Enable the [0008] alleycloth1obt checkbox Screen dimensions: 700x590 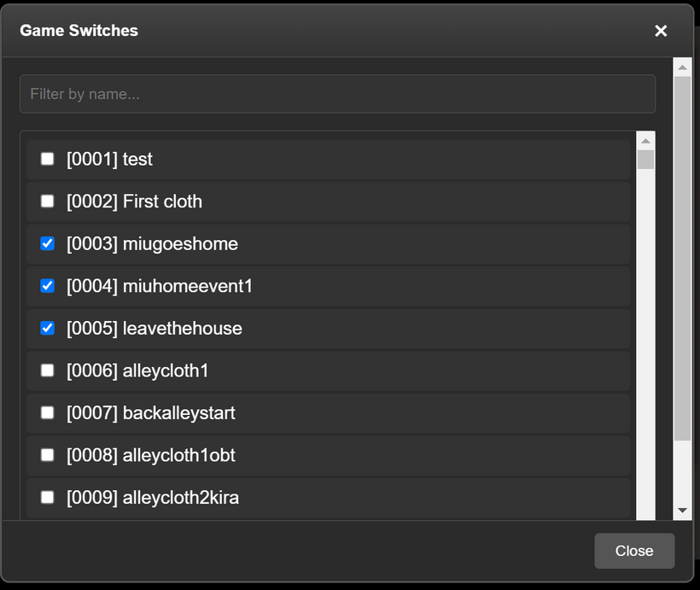click(48, 455)
